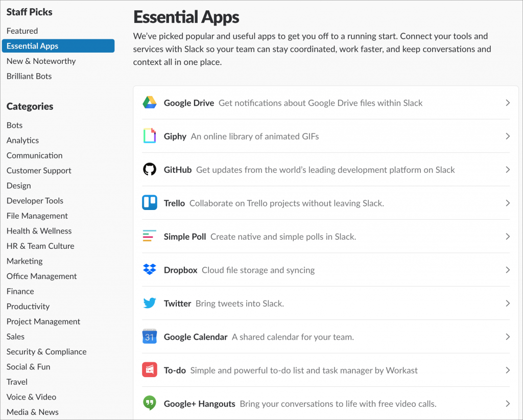Browse the Developer Tools category
523x420 pixels.
click(35, 200)
